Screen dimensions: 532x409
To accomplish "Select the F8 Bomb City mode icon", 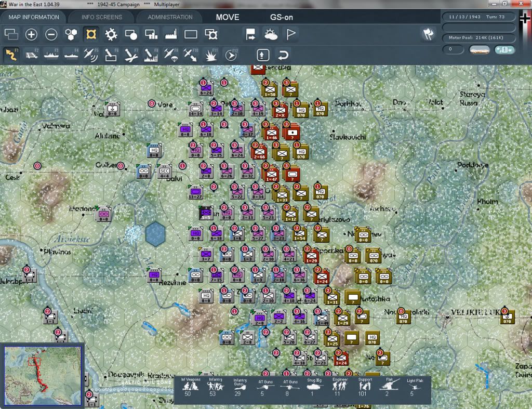I will click(151, 55).
